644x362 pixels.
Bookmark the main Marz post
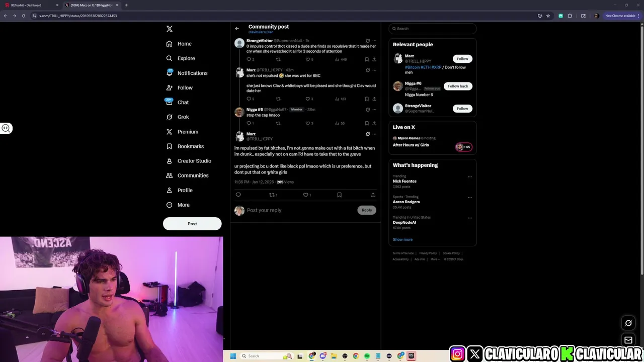point(339,195)
